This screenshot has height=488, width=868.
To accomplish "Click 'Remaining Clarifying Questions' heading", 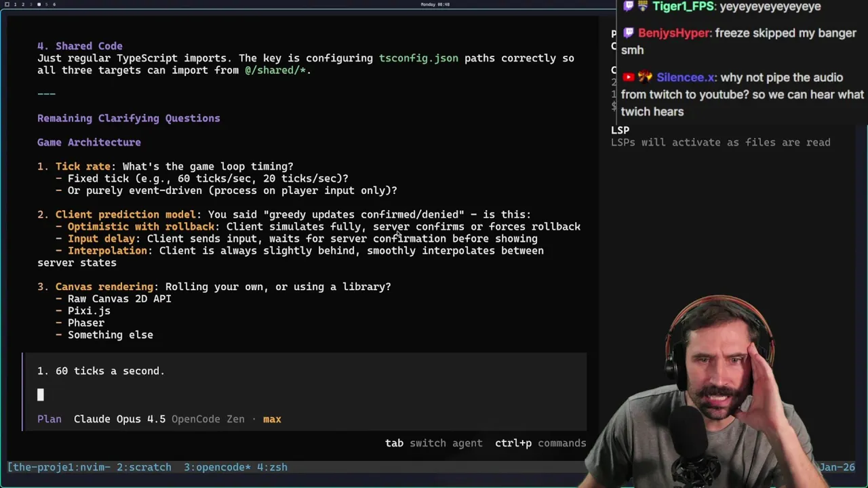I will coord(129,119).
